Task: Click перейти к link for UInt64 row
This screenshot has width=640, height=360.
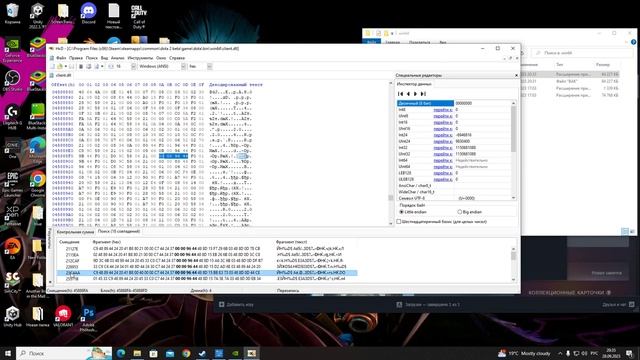Action: [x=443, y=167]
